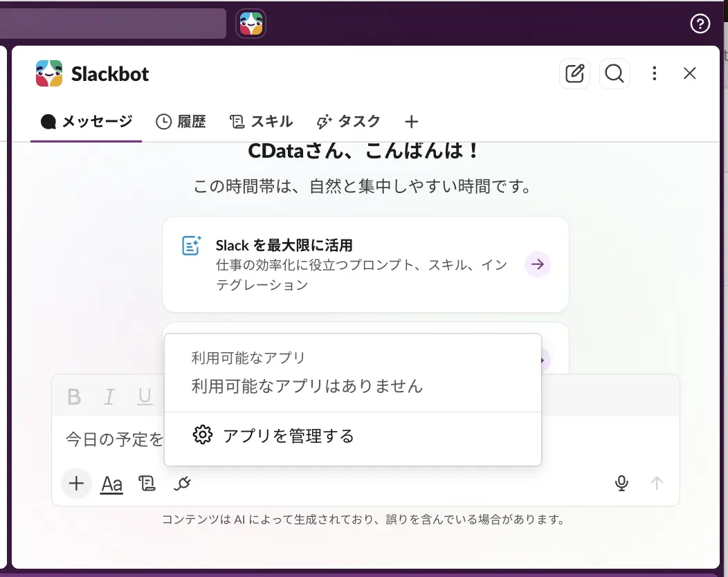Toggle the Aa formatting toolbar
Screen dimensions: 728x577
point(112,484)
